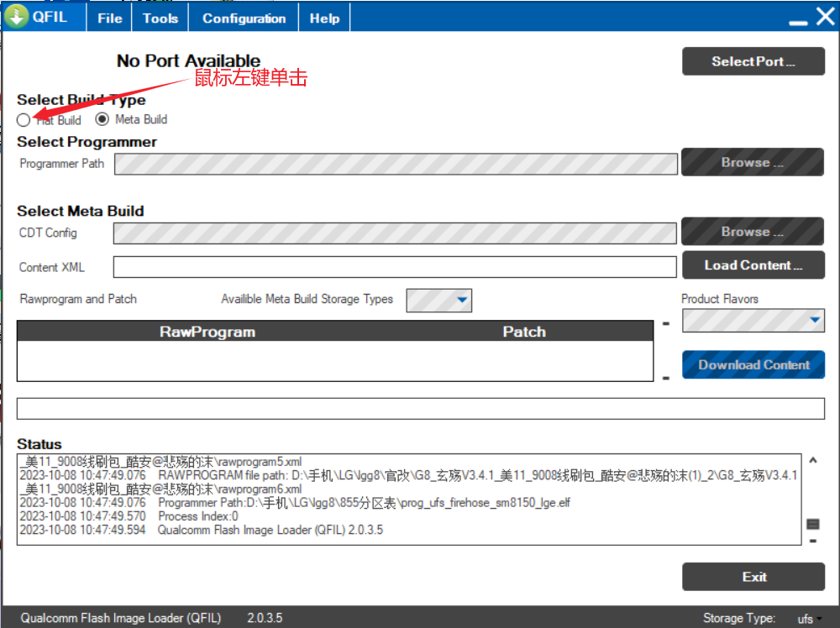Click the SelectPort button

753,61
